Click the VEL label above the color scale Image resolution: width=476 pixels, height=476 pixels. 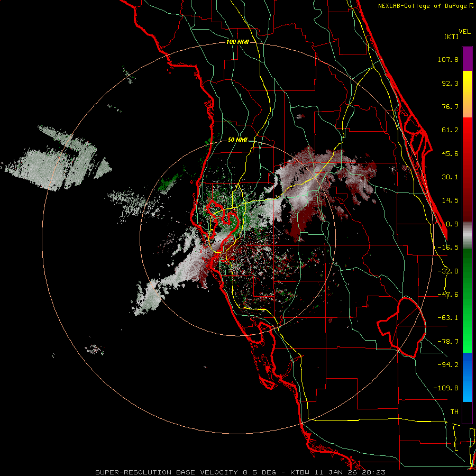(x=464, y=32)
